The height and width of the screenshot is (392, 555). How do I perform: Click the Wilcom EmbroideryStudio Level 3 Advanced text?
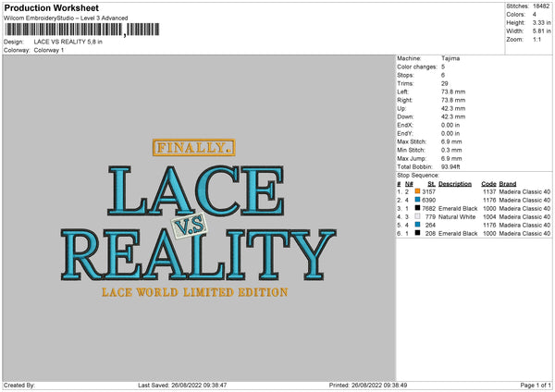[66, 18]
